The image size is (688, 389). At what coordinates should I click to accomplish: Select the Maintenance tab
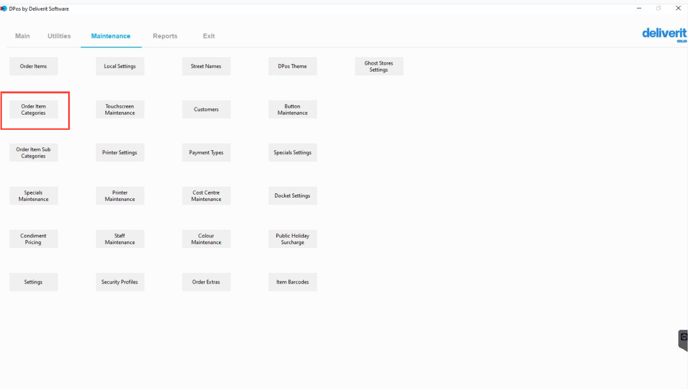tap(111, 36)
